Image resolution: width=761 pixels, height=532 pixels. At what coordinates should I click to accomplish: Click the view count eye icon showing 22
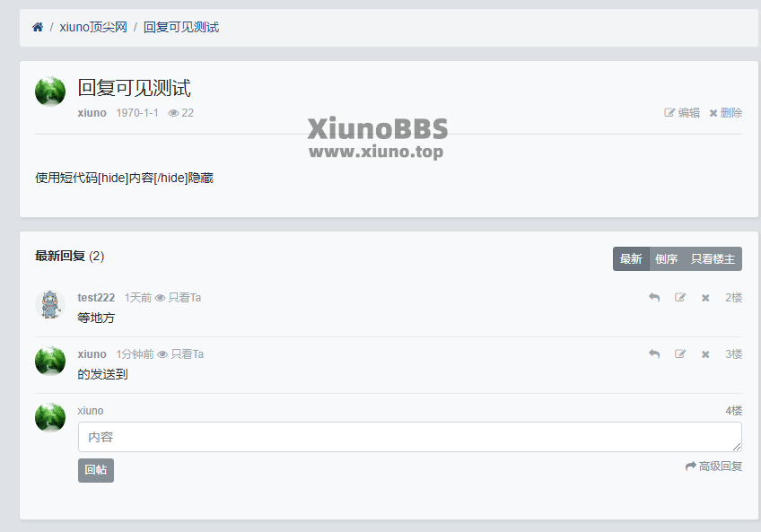(x=173, y=113)
